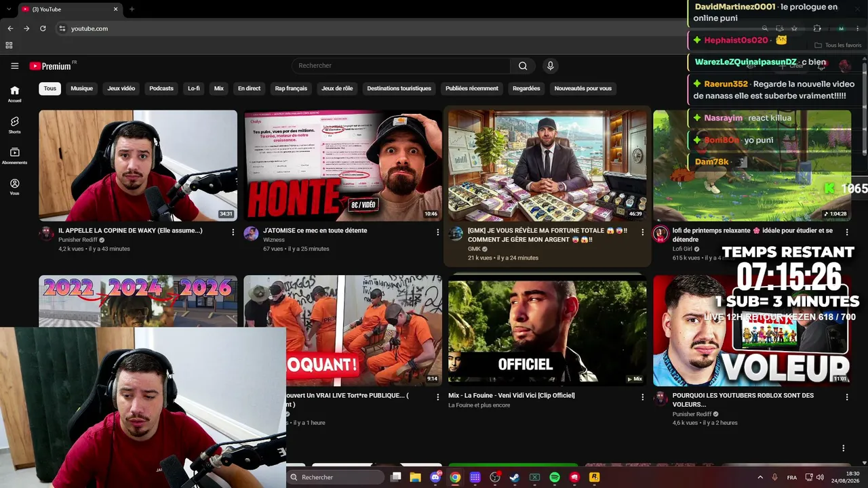Open Abonnements in the sidebar
This screenshot has height=488, width=868.
click(x=14, y=156)
